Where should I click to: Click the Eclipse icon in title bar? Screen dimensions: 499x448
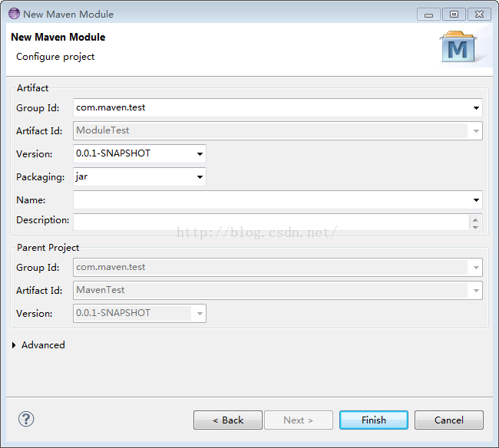(x=14, y=14)
